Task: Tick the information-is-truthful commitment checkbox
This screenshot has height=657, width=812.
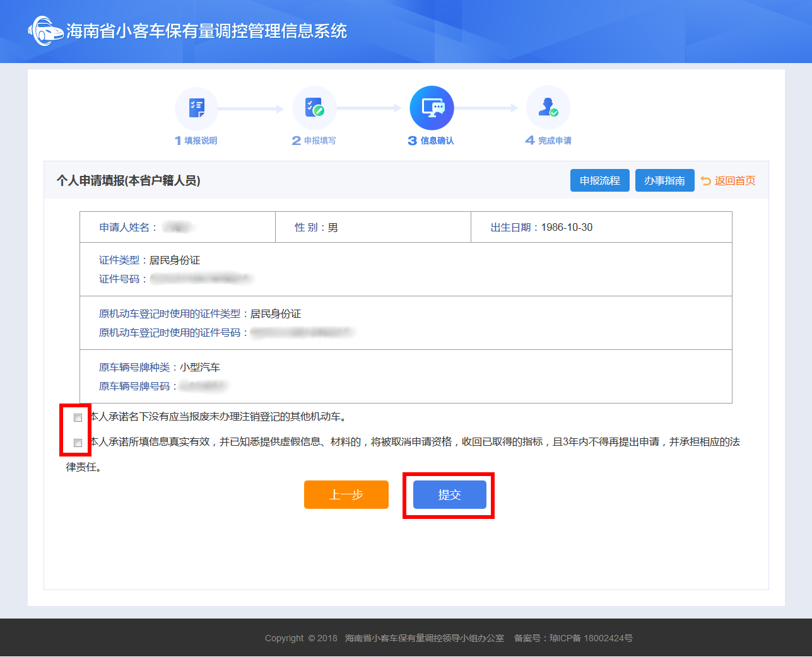Action: [x=78, y=443]
